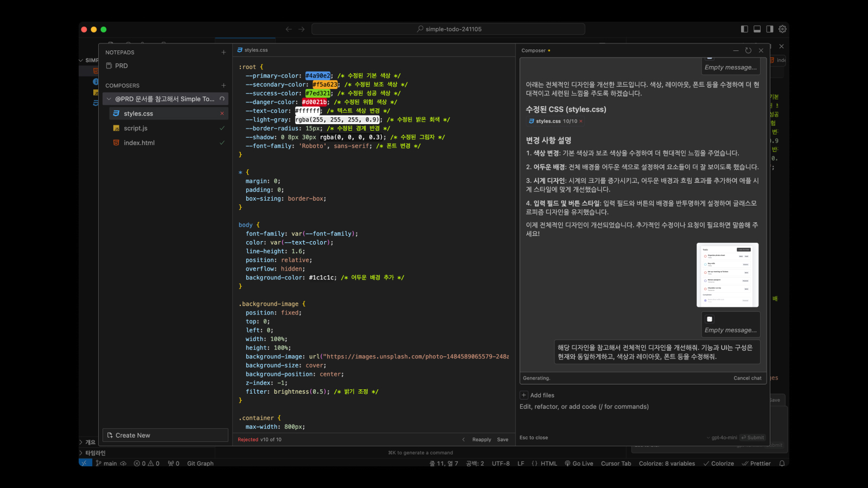Switch to the styles.css editor tab
This screenshot has width=868, height=488.
tap(253, 50)
